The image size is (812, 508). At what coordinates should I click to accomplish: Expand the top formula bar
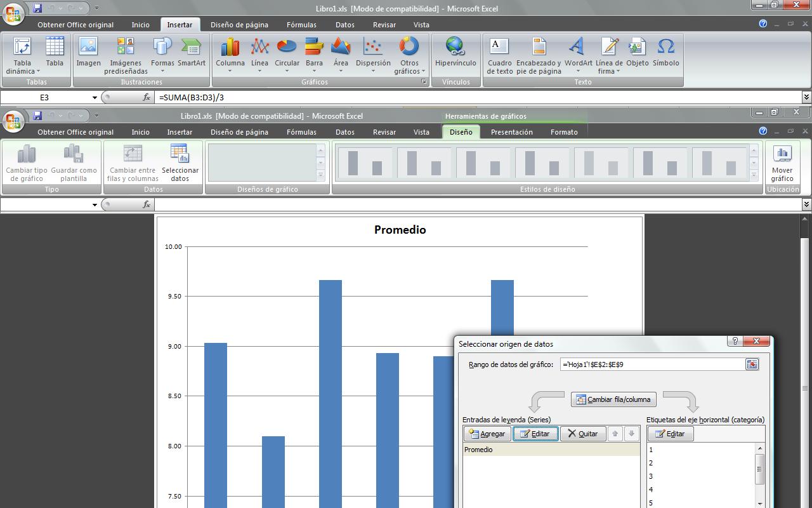[806, 98]
